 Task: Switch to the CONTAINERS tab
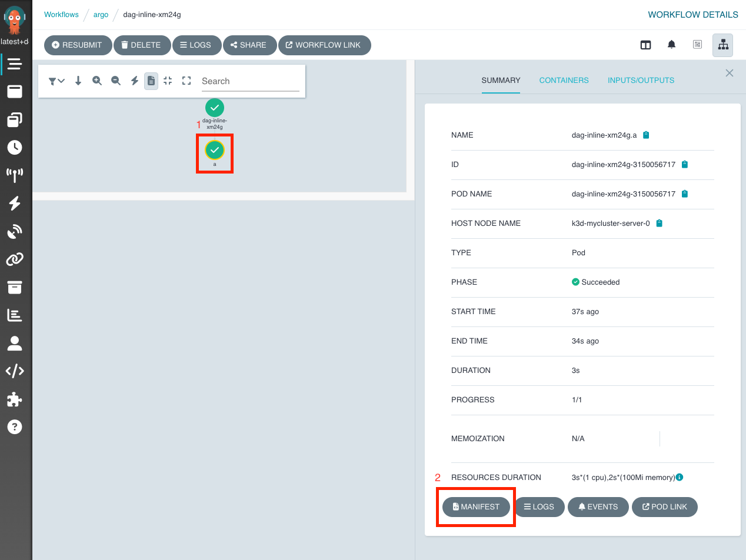[564, 80]
